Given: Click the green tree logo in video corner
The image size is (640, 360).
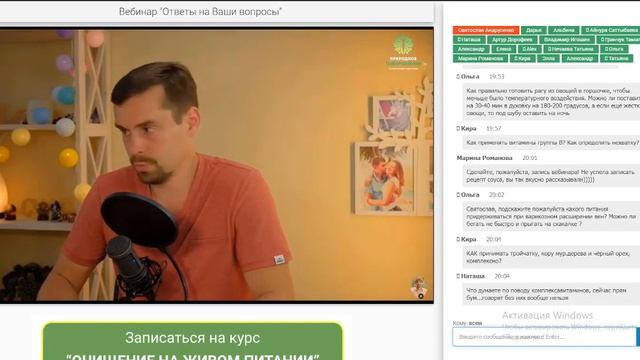Looking at the screenshot, I should click(x=403, y=52).
